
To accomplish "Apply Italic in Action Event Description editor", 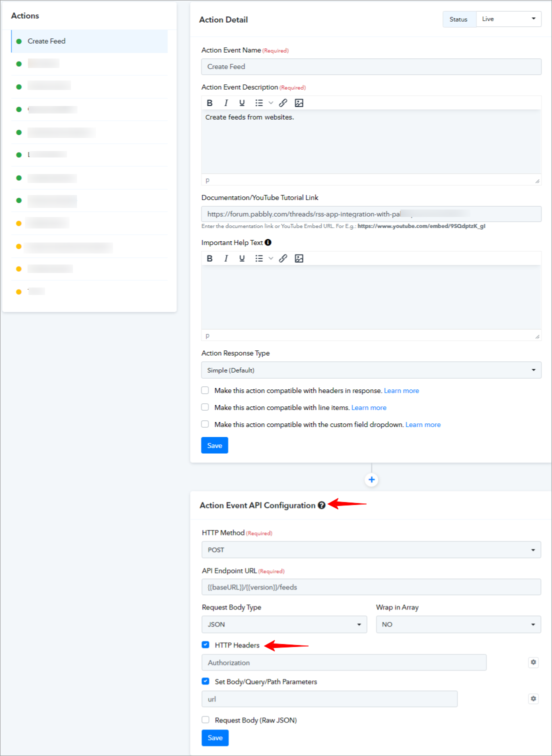I will tap(226, 103).
